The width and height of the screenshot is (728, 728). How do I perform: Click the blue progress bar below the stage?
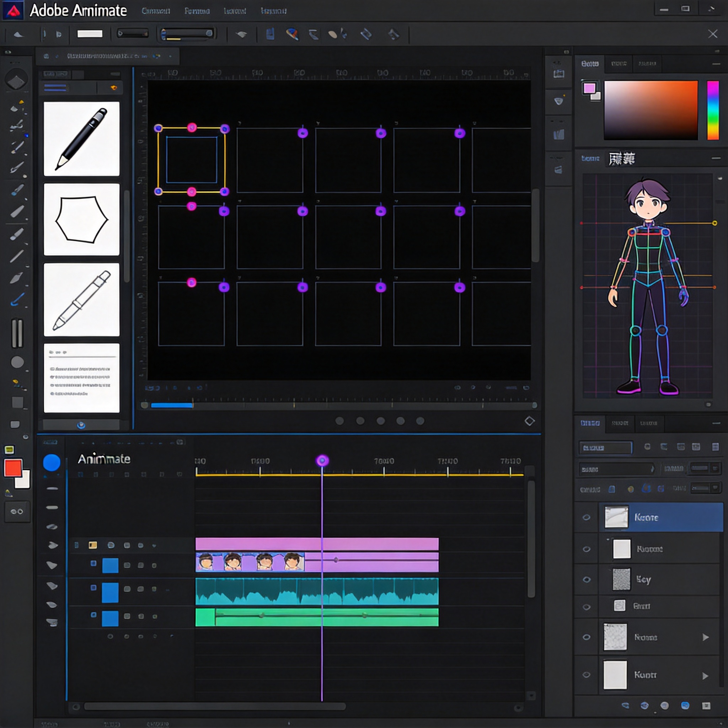(x=172, y=406)
